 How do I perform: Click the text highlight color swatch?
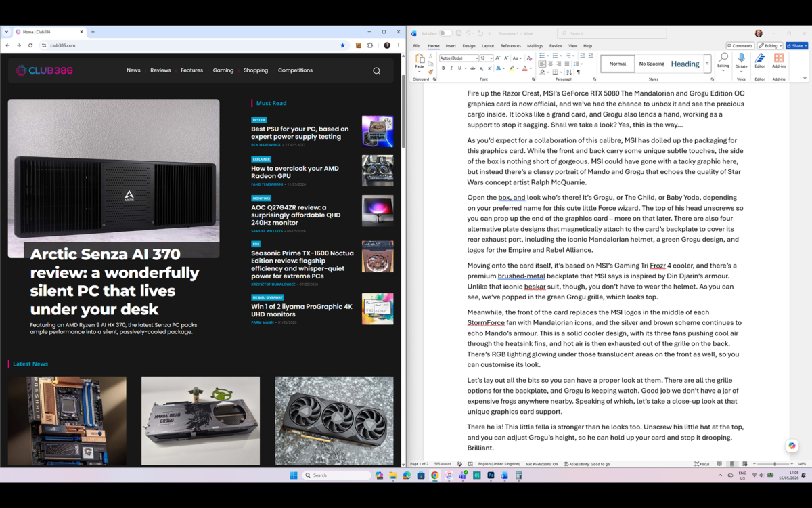(x=512, y=68)
